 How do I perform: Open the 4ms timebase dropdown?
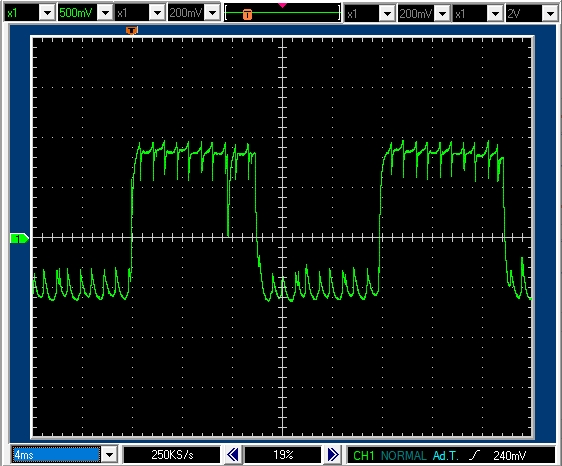point(109,455)
